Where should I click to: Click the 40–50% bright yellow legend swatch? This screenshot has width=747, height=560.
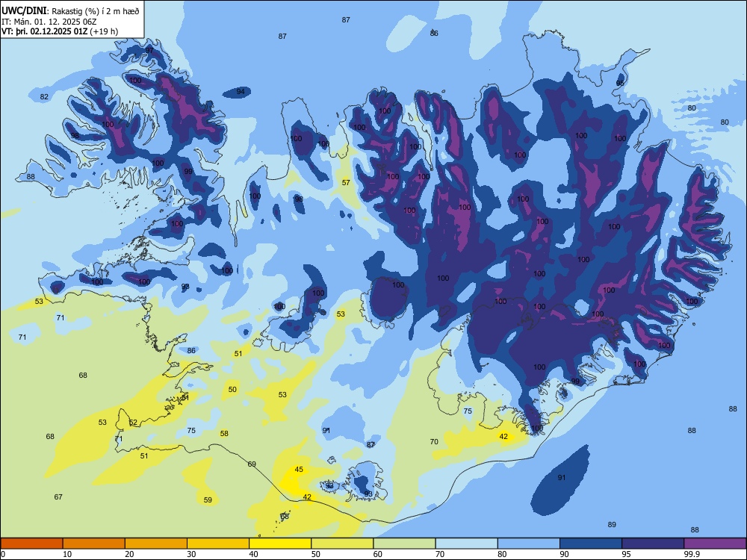pyautogui.click(x=280, y=544)
